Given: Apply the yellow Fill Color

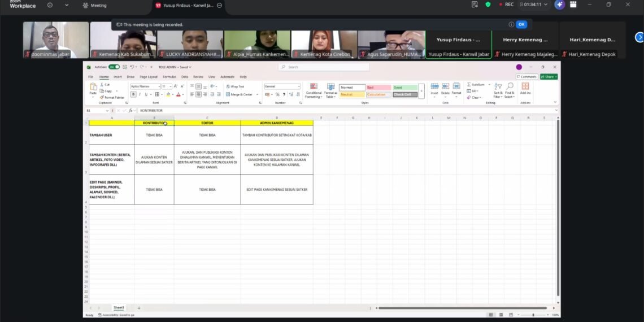Looking at the screenshot, I should (168, 94).
